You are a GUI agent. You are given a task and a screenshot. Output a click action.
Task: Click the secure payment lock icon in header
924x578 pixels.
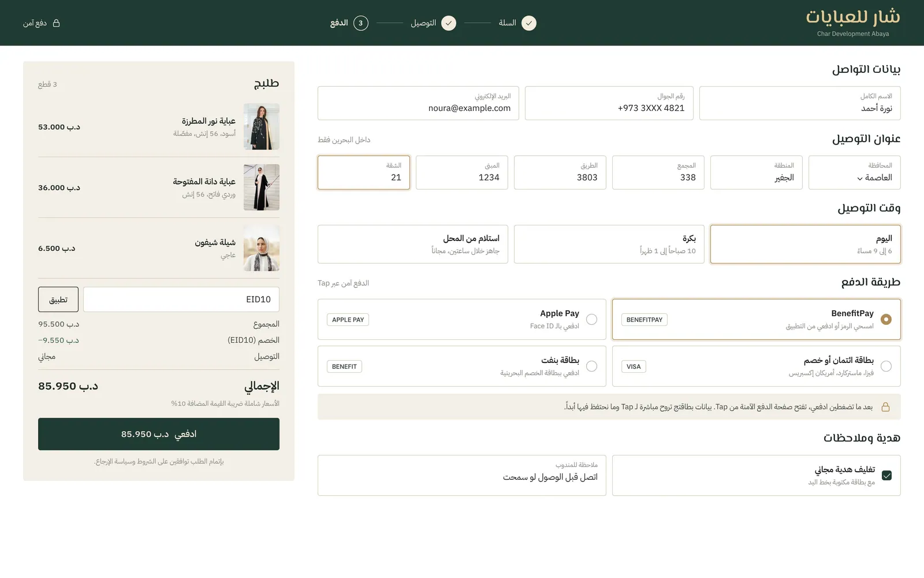(x=57, y=23)
